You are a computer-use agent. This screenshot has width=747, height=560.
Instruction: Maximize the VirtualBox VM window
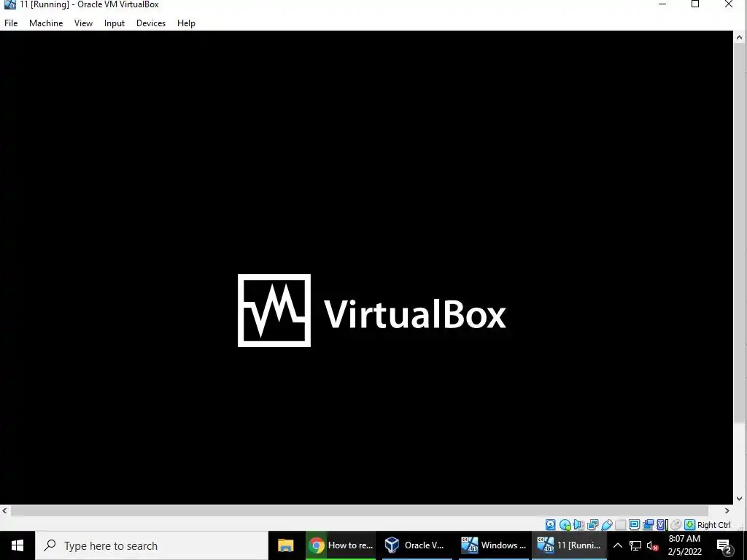click(x=695, y=4)
